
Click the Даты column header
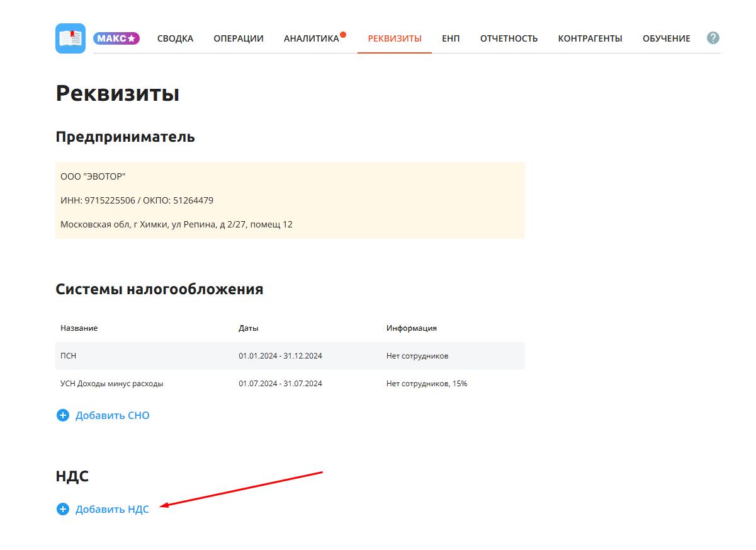(249, 328)
